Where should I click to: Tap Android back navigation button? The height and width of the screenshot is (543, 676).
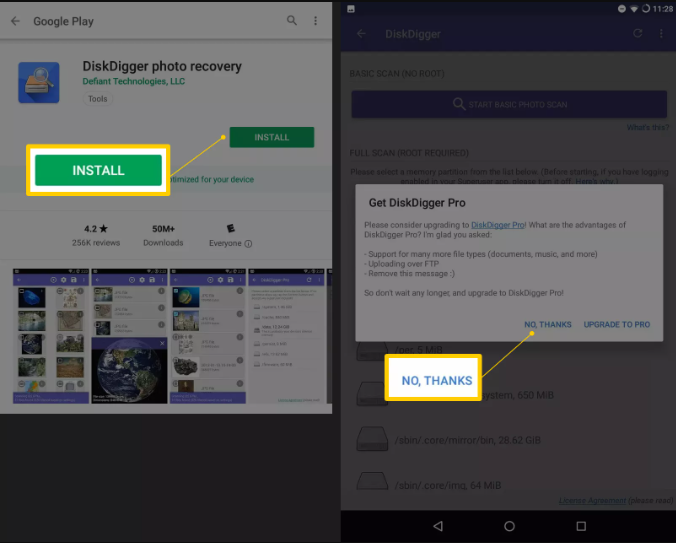(x=438, y=526)
